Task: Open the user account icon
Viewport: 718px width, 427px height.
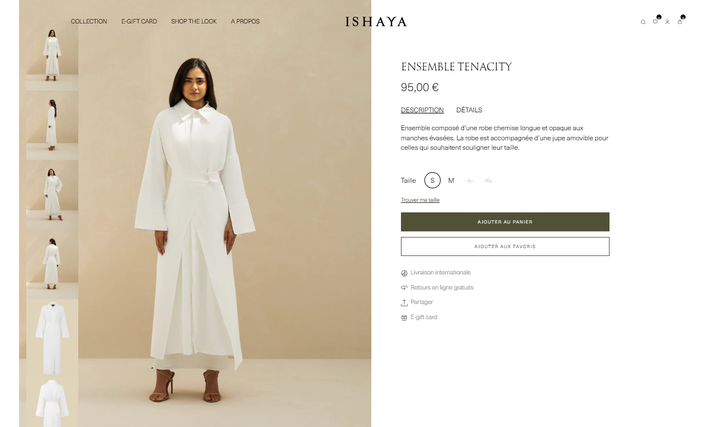Action: click(667, 22)
